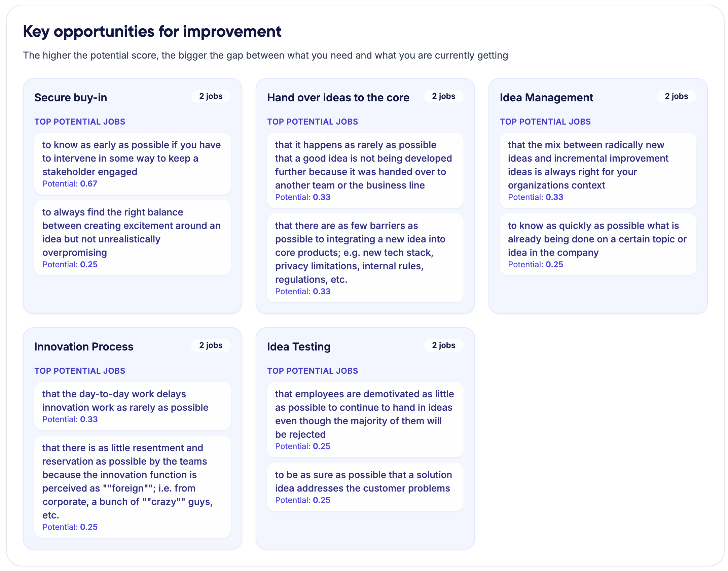Open the radically new versus incremental ideas job
This screenshot has width=728, height=571.
point(598,170)
